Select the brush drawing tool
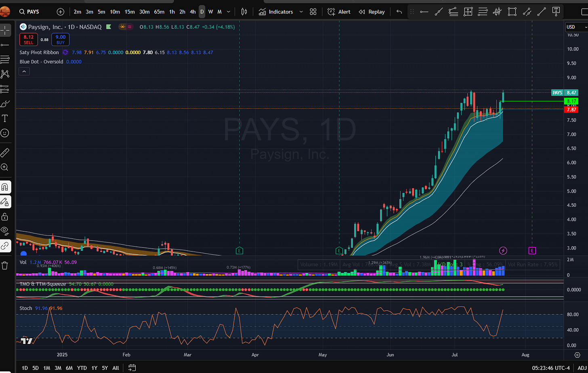The height and width of the screenshot is (373, 588). coord(5,104)
